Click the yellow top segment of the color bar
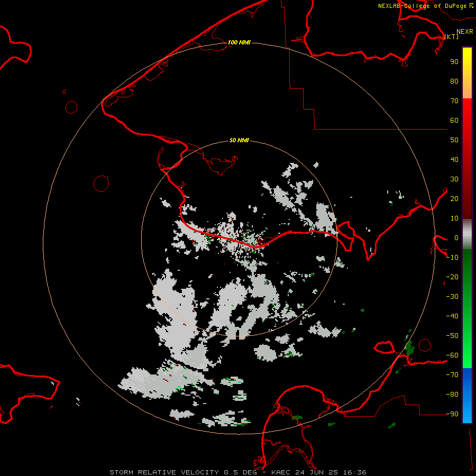The width and height of the screenshot is (476, 476). point(467,73)
